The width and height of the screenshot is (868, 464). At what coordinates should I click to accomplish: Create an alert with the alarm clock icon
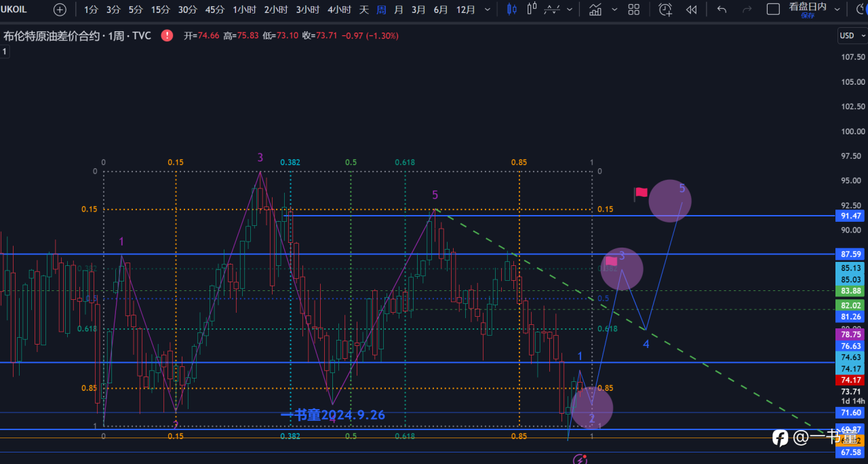click(665, 9)
